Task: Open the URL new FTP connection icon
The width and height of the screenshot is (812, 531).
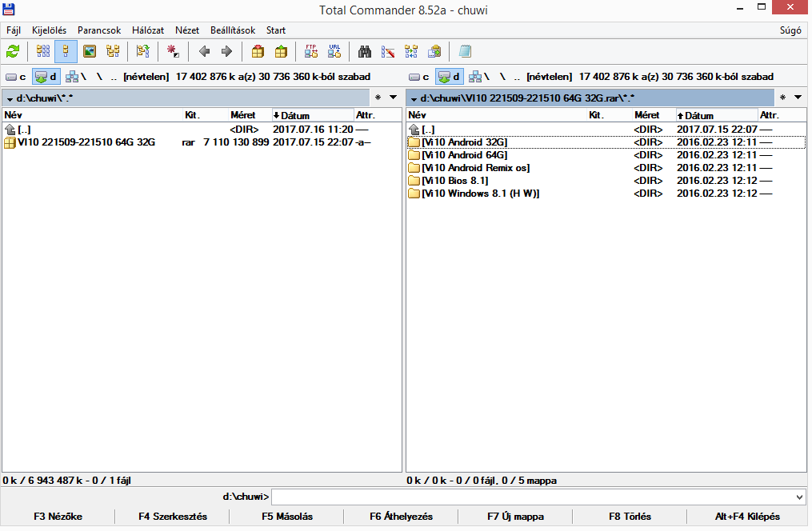Action: pyautogui.click(x=334, y=51)
